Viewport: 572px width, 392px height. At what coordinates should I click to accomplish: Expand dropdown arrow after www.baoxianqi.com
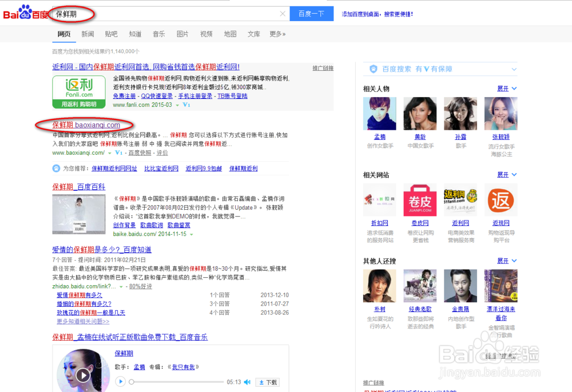click(109, 153)
